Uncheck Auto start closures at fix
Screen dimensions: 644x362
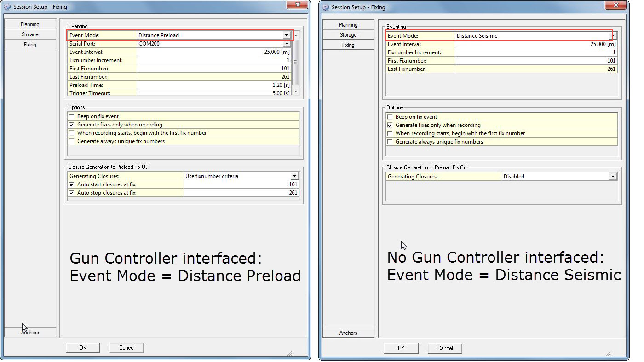click(71, 184)
